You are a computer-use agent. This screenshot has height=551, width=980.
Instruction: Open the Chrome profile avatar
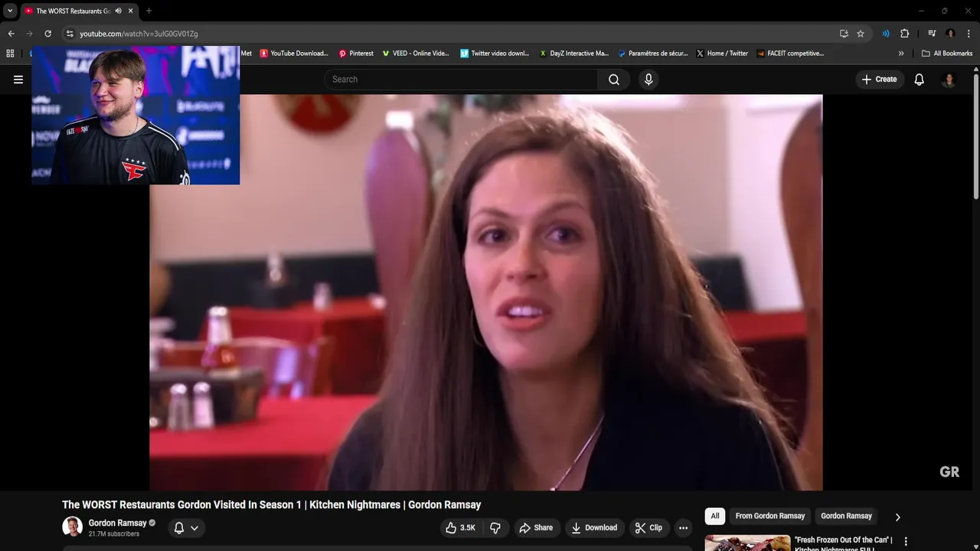click(950, 34)
